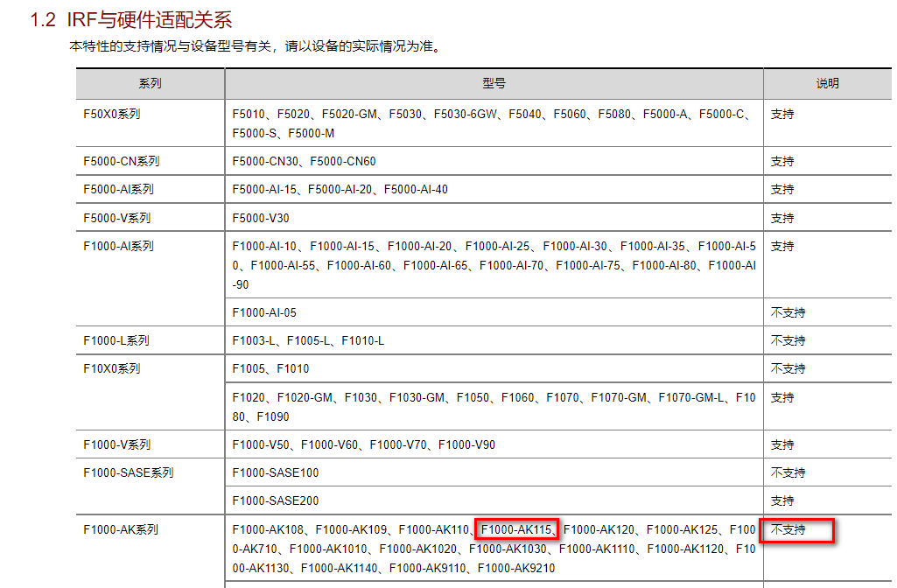
Task: Click '支持' in the F50X0系列 row
Action: tap(782, 114)
